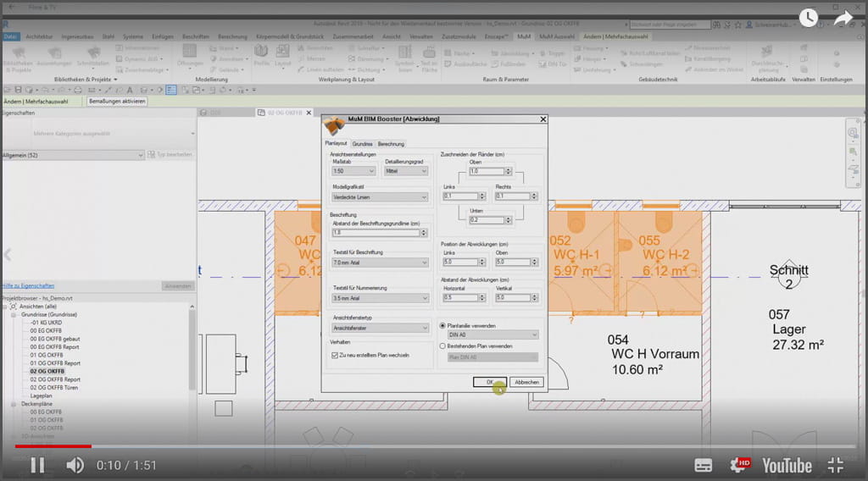
Task: Open the Modellgrafikstil dropdown
Action: click(381, 197)
